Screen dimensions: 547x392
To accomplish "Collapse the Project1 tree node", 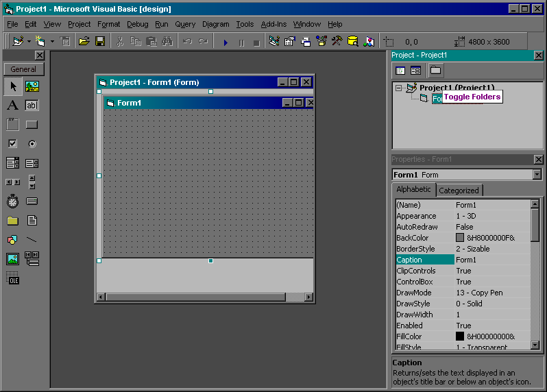I will tap(398, 88).
